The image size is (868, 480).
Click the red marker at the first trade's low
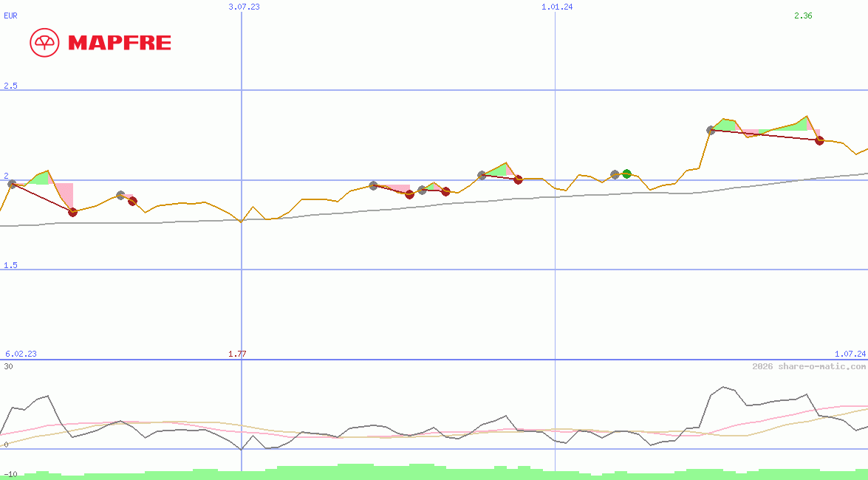[x=72, y=212]
